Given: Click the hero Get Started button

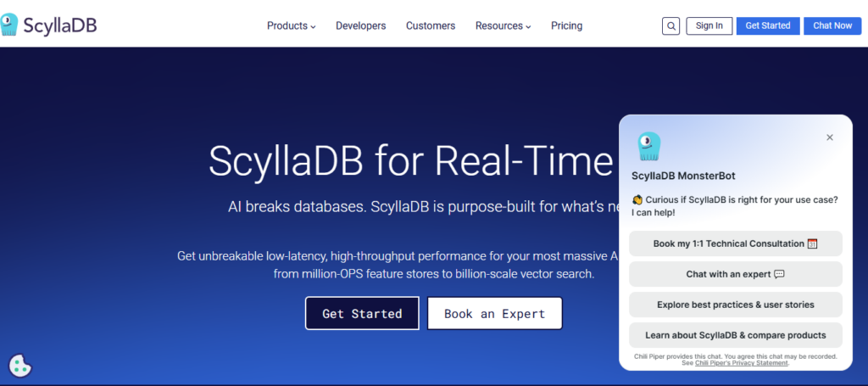Looking at the screenshot, I should click(362, 313).
